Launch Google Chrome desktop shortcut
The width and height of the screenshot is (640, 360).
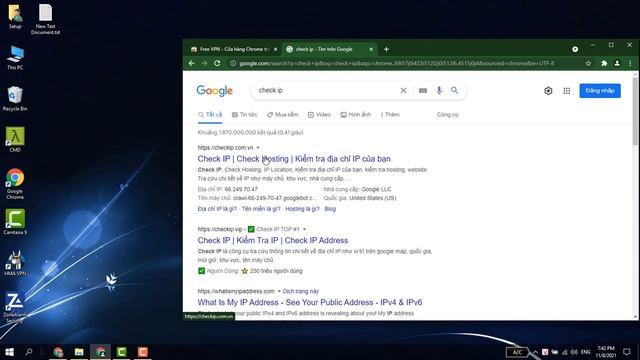click(x=15, y=184)
